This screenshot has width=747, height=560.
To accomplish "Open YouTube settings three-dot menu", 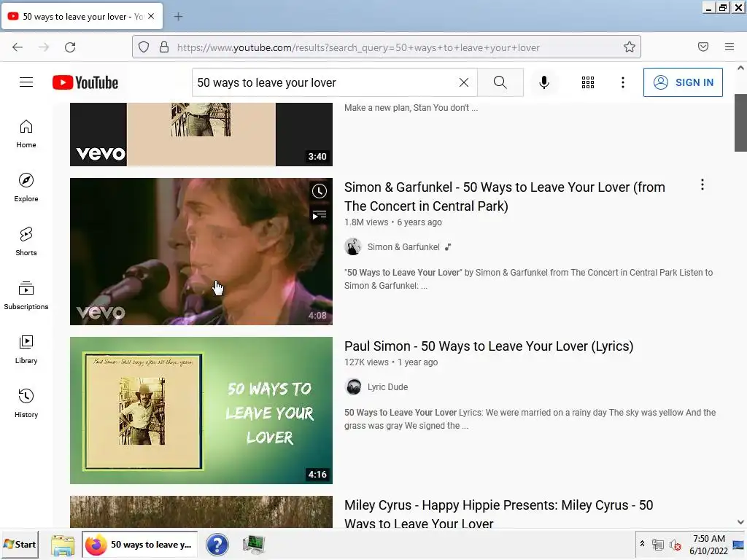I will (623, 82).
